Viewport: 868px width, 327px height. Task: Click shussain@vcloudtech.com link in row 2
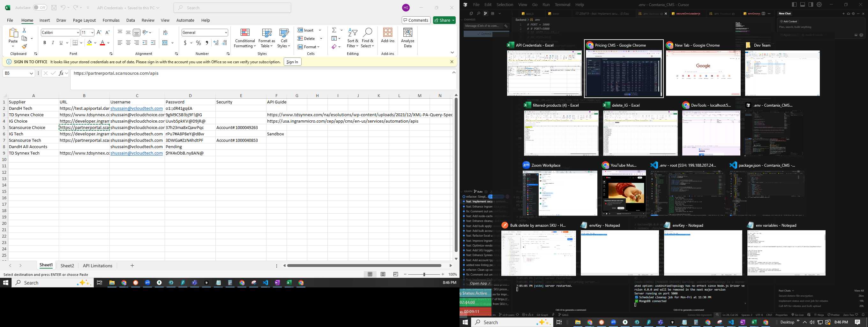click(137, 108)
